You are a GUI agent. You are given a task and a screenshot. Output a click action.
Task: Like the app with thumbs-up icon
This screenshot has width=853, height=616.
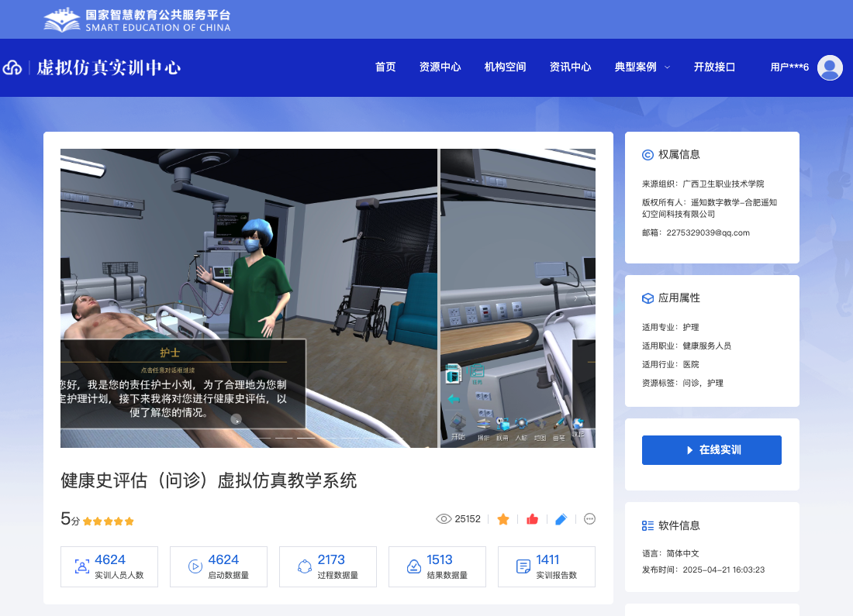point(532,519)
